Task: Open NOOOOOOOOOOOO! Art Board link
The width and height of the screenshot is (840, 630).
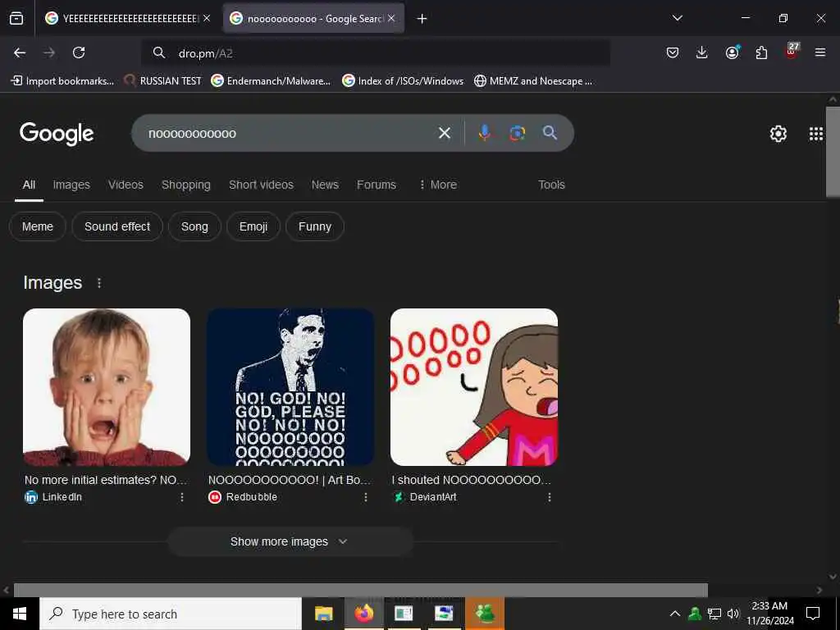Action: pyautogui.click(x=290, y=480)
